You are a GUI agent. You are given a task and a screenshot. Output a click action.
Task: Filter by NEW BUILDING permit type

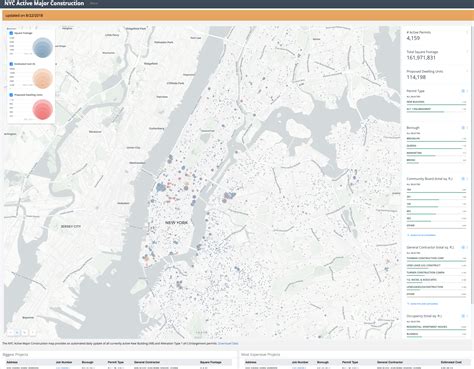[x=436, y=103]
